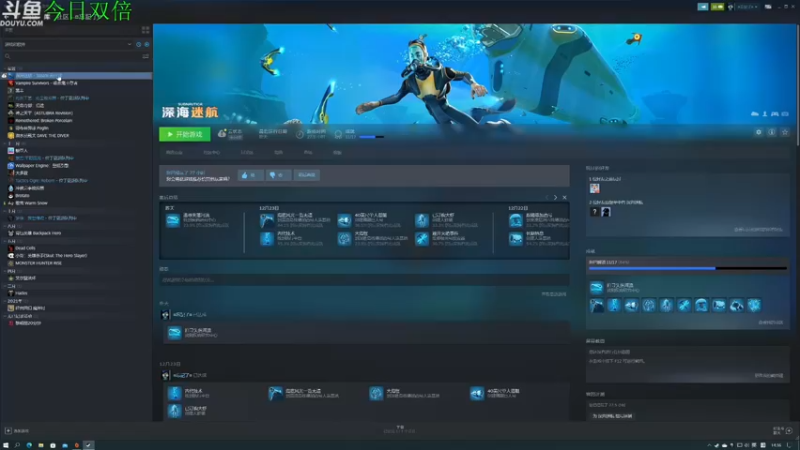Click the green 开始游戏 play button

coord(185,134)
